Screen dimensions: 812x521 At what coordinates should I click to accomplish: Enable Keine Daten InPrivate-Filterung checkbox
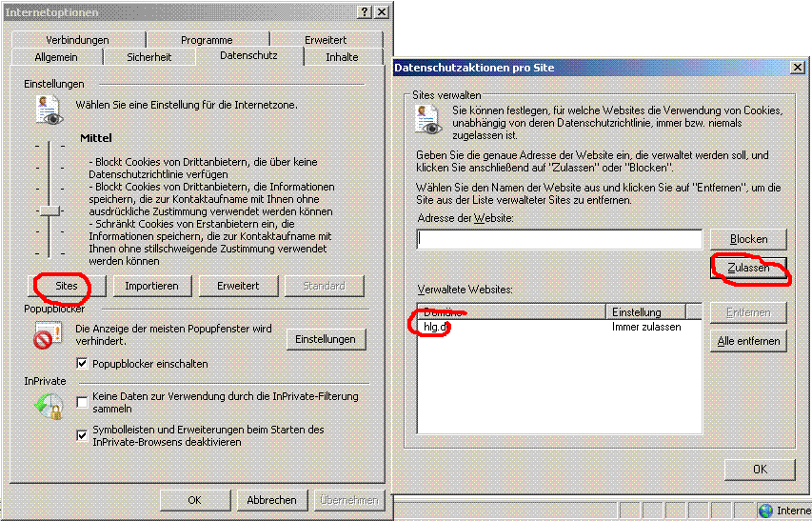83,402
